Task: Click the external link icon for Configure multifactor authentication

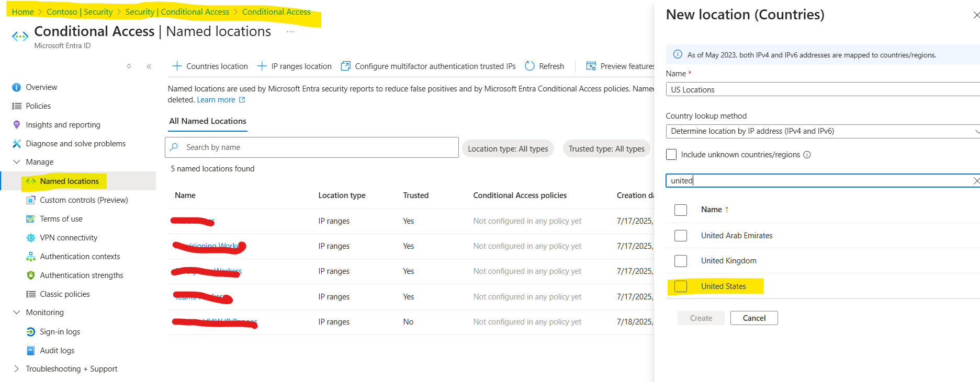Action: pyautogui.click(x=345, y=66)
